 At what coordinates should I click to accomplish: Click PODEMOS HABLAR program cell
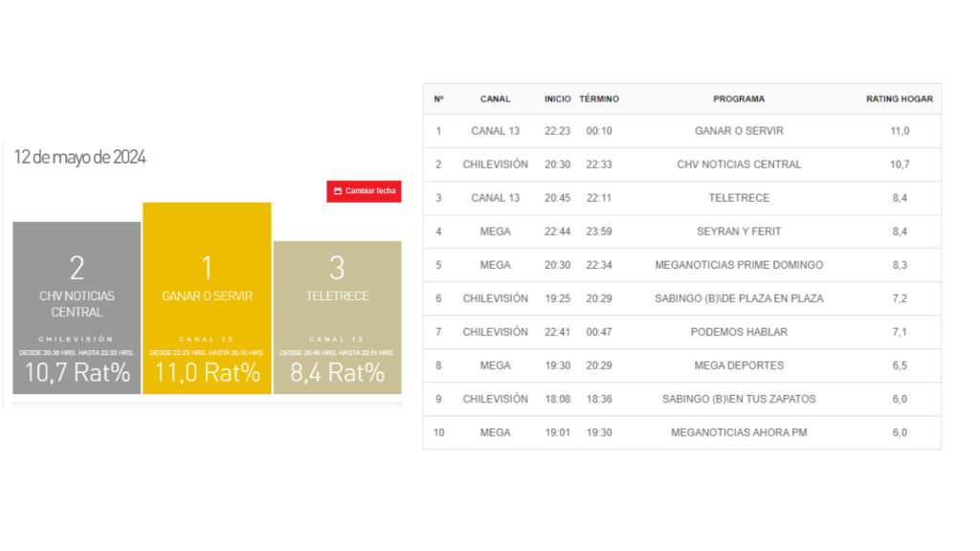point(739,332)
